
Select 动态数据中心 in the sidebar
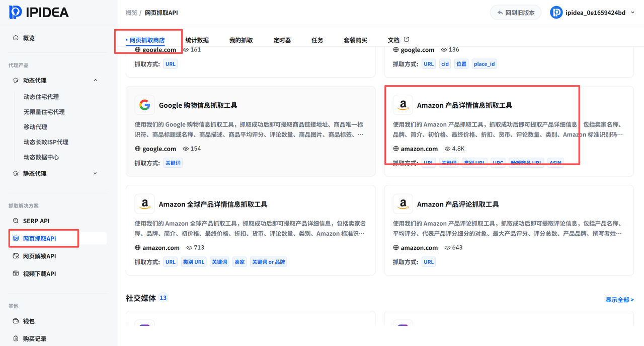(x=41, y=157)
